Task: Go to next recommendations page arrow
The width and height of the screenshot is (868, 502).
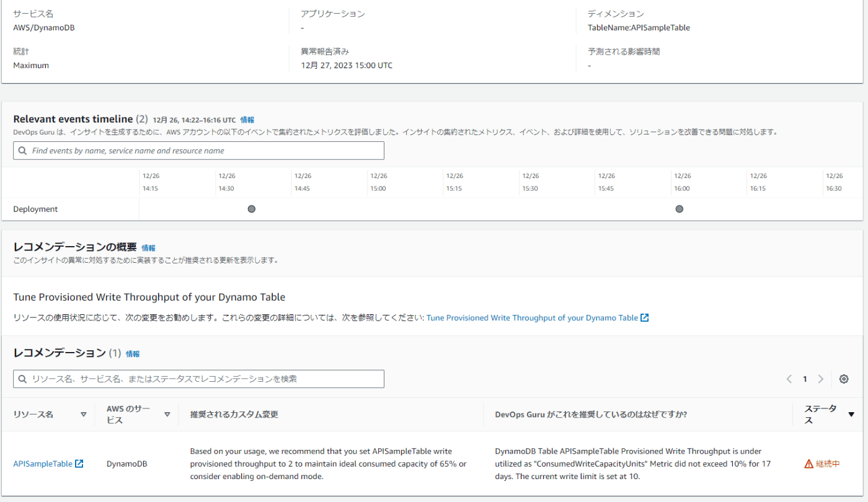Action: 821,379
